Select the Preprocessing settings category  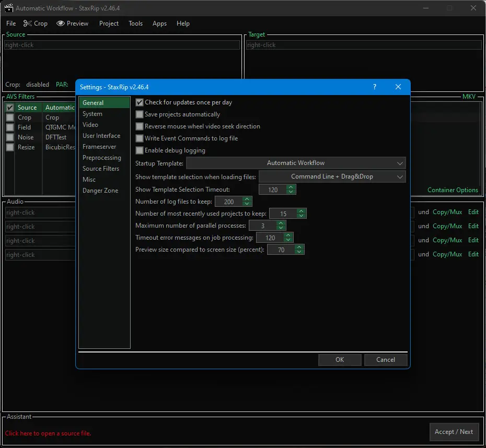click(104, 158)
